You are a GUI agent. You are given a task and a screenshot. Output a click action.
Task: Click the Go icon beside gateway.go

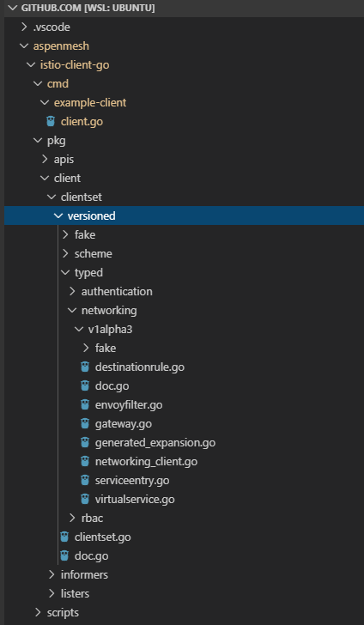[84, 423]
